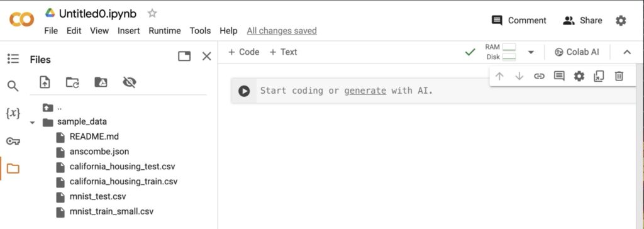Click the + Code button
The image size is (644, 229).
244,52
